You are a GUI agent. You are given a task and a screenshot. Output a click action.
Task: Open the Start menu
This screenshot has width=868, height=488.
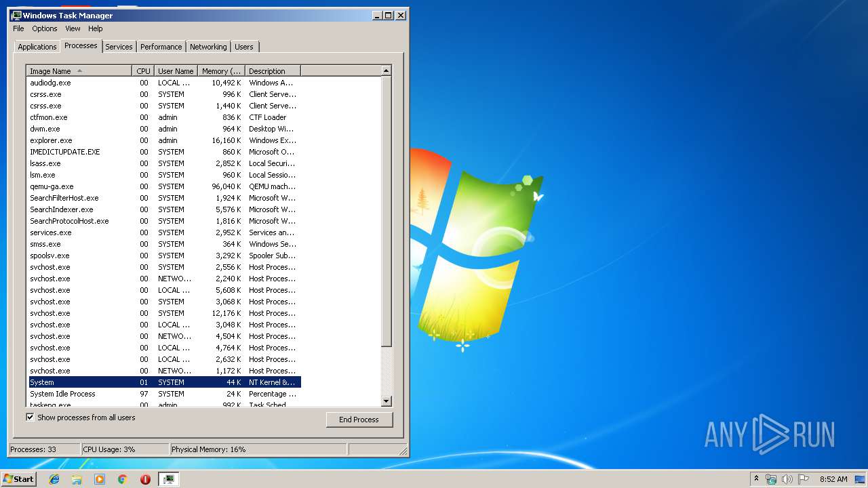tap(18, 479)
